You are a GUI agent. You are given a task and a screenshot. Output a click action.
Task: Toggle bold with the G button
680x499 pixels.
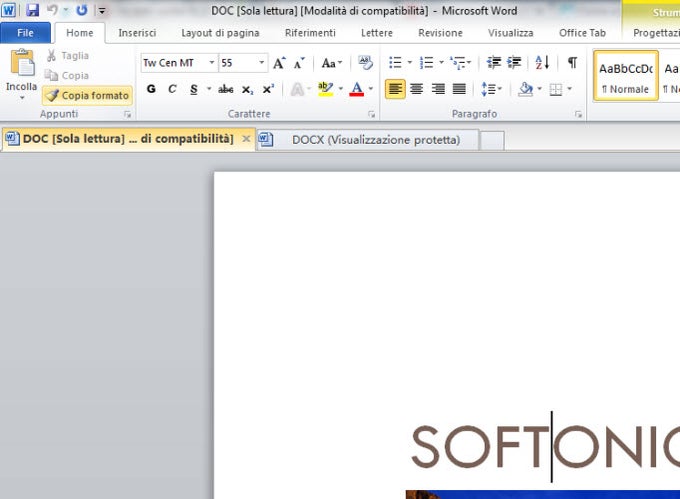(x=151, y=89)
